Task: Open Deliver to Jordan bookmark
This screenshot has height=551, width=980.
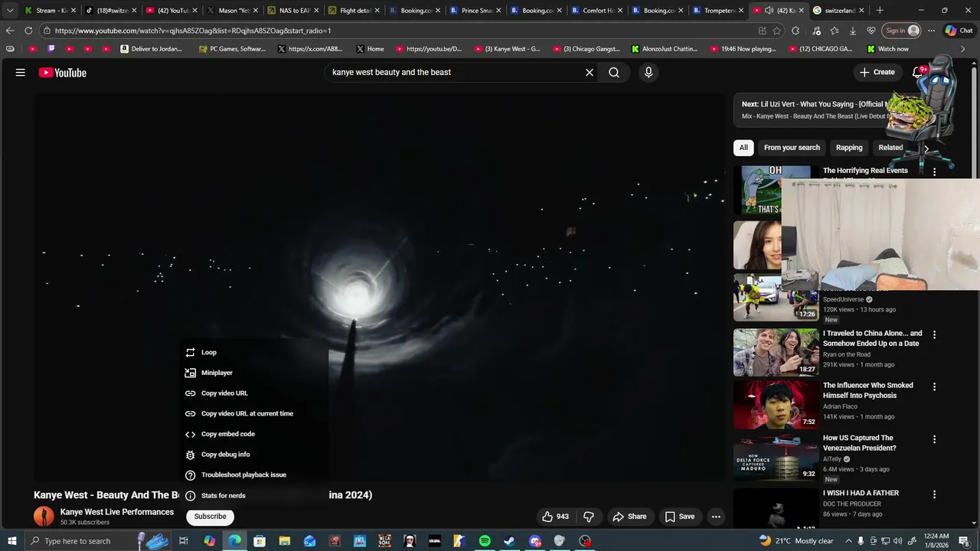Action: coord(151,49)
